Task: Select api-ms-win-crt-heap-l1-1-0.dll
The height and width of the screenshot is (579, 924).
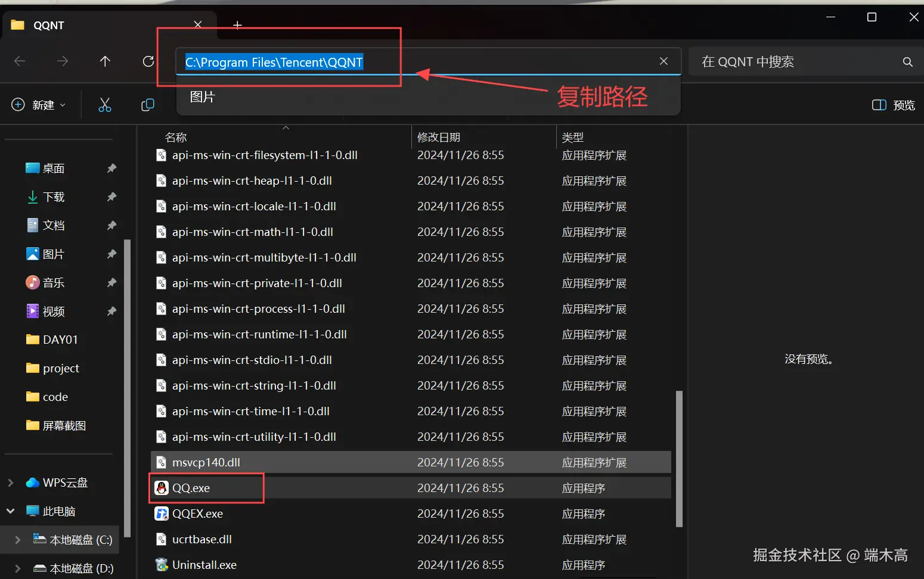Action: (411, 181)
